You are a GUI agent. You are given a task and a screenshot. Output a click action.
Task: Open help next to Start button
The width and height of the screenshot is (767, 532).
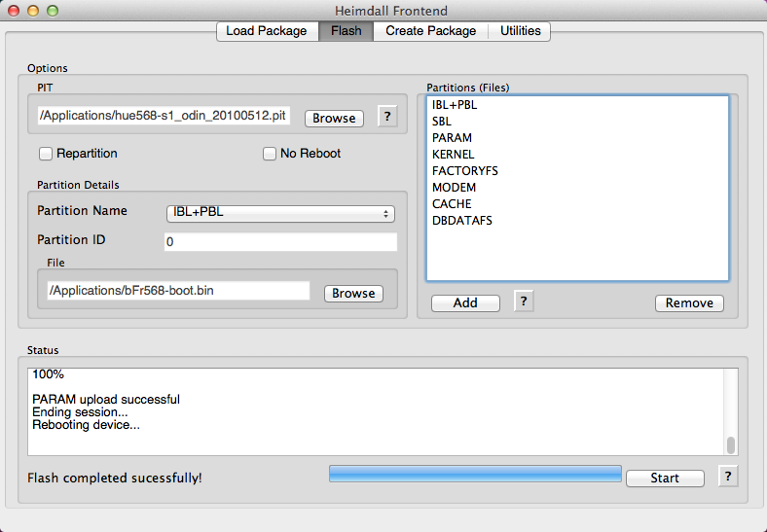pos(728,477)
